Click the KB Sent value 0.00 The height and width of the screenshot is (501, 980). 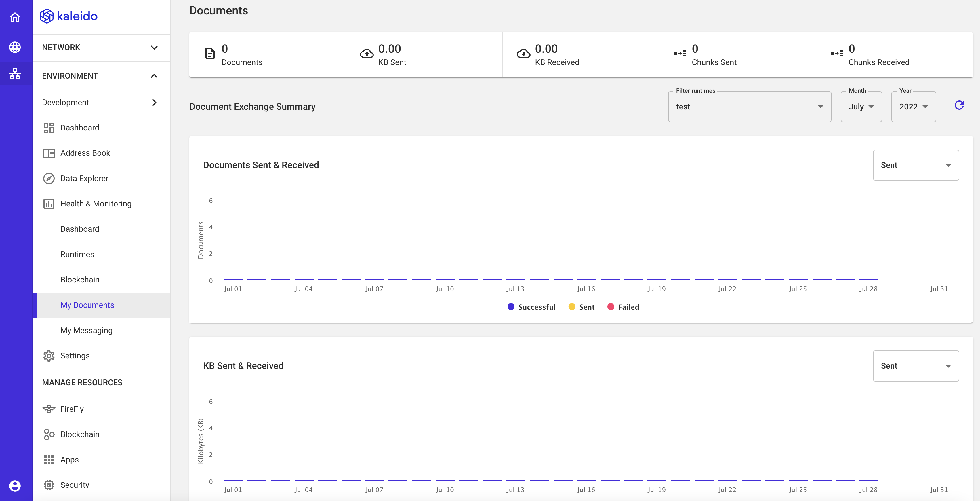click(x=390, y=49)
